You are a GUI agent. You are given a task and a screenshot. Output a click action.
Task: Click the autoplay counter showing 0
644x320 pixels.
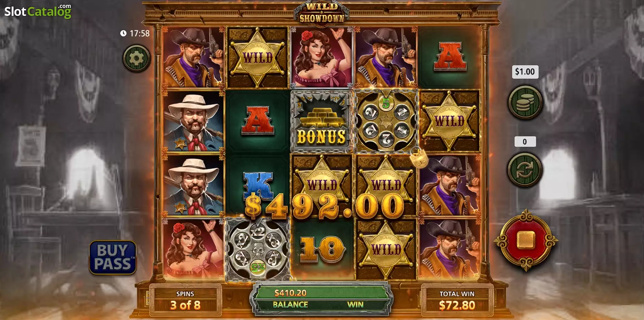pos(525,142)
